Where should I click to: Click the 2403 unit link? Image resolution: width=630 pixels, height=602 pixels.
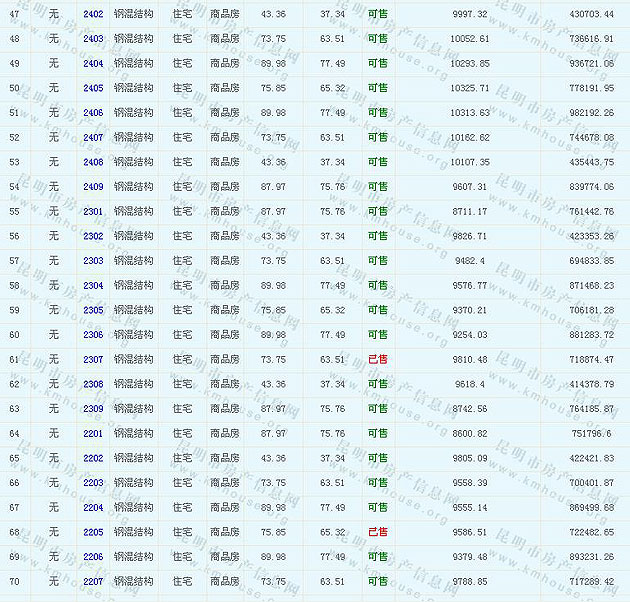tap(93, 39)
